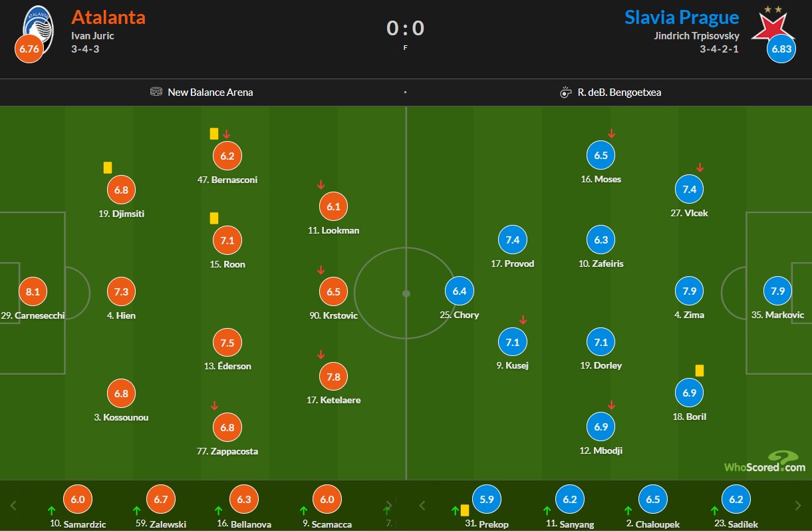This screenshot has width=812, height=531.
Task: Click the yellow card icon on Bernasconi
Action: [213, 133]
